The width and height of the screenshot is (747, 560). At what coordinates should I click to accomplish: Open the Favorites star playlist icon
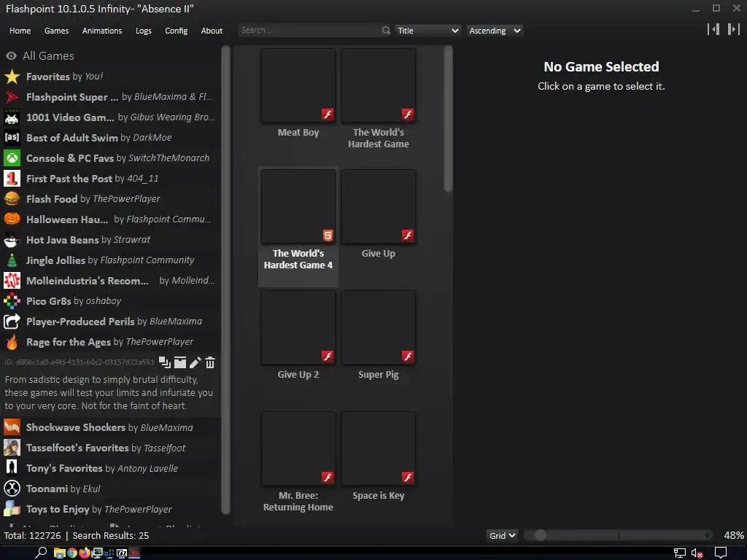12,77
